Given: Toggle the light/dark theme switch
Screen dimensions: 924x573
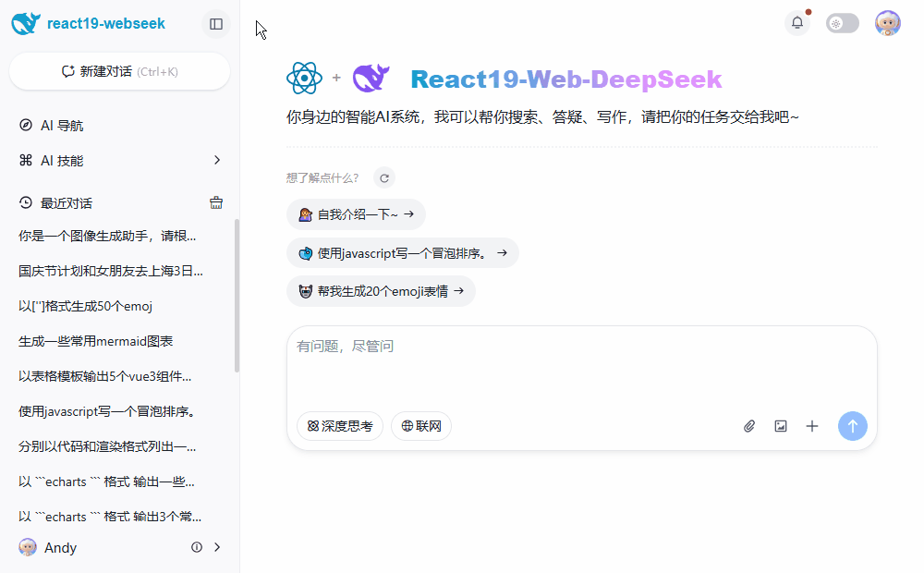Looking at the screenshot, I should point(842,24).
